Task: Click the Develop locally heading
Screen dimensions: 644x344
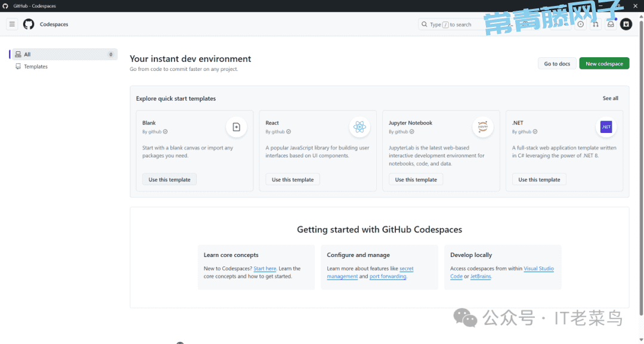Action: click(470, 255)
